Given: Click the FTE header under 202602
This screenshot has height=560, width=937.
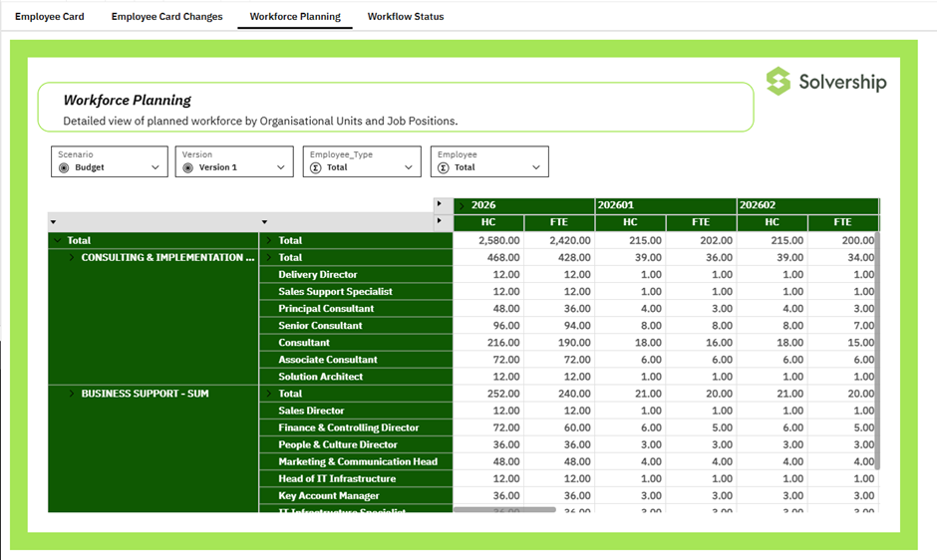Looking at the screenshot, I should [842, 222].
